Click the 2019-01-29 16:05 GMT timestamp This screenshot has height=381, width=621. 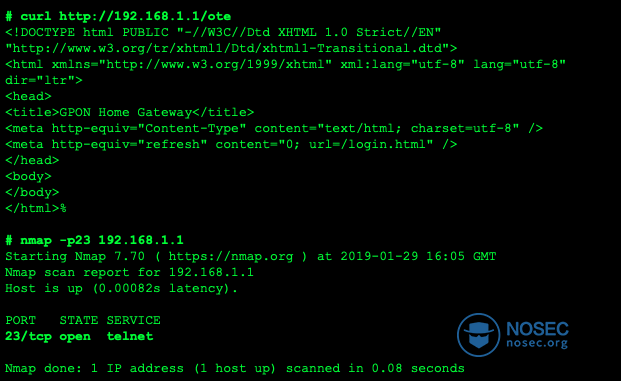click(418, 256)
